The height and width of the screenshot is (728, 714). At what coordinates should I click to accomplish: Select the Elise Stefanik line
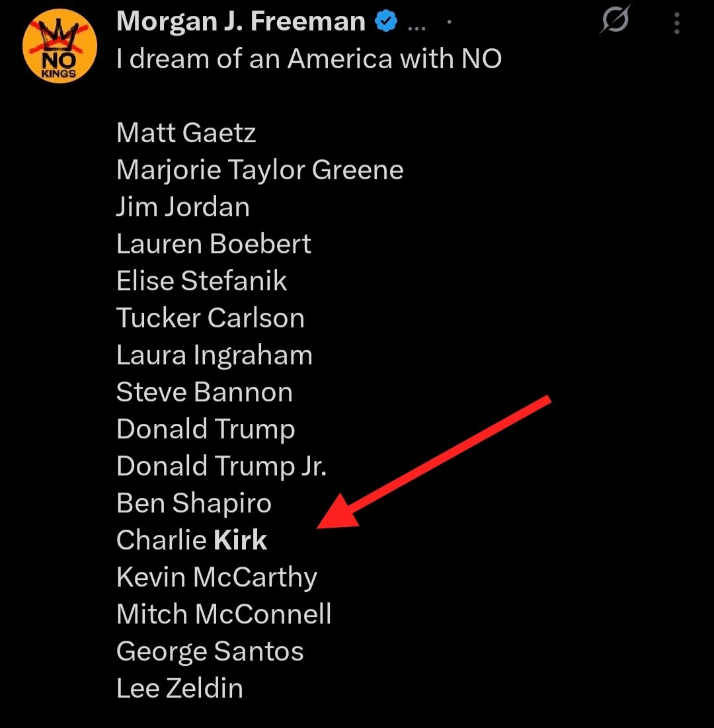click(202, 281)
